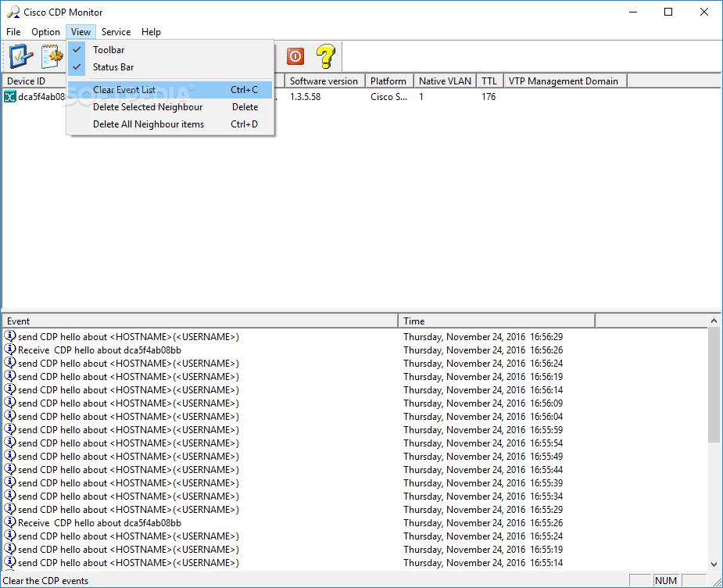Sort by VTP Management Domain header

565,81
